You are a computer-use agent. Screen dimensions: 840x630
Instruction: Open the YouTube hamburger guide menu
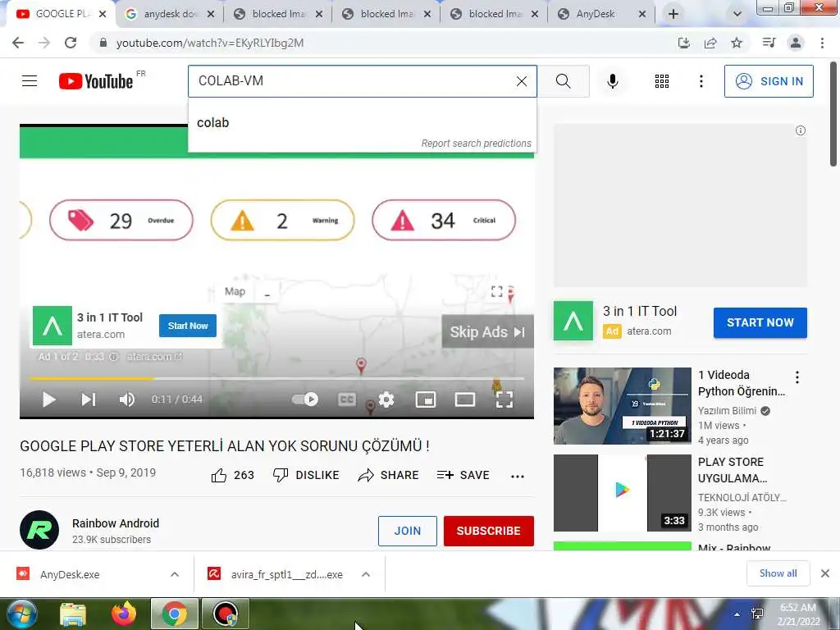point(30,81)
